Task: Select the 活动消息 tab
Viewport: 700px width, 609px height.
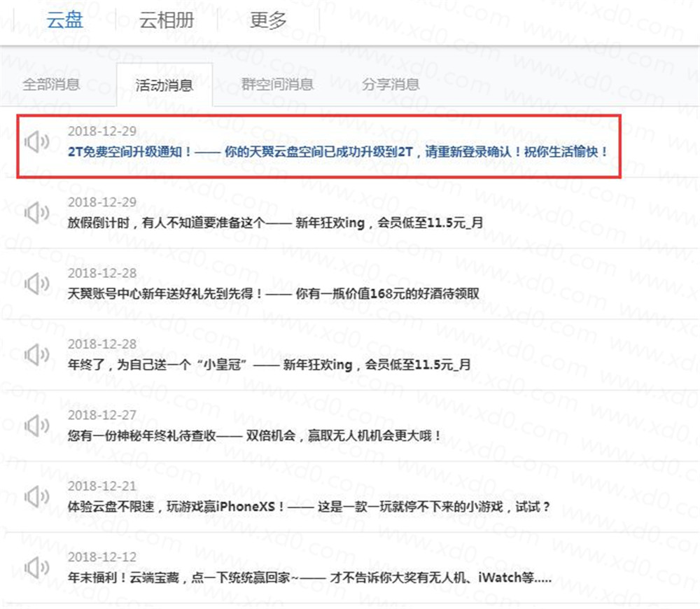Action: pos(164,85)
